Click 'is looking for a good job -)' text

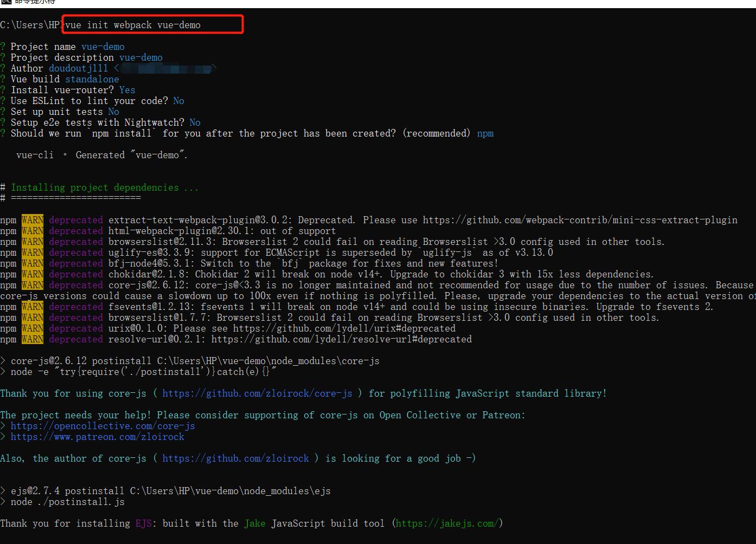tap(401, 458)
